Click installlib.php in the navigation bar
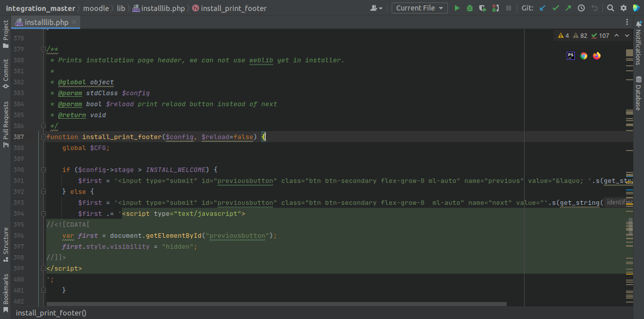 click(x=159, y=8)
